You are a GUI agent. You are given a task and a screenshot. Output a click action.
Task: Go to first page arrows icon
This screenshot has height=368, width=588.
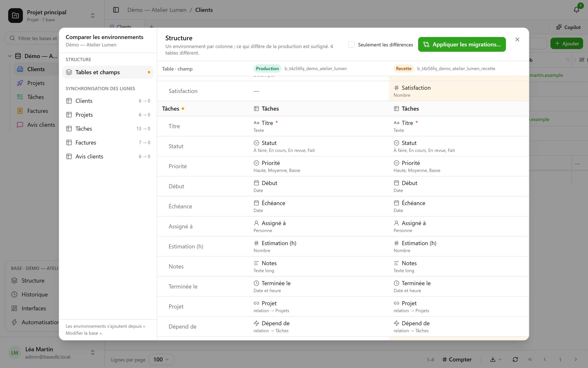(530, 359)
